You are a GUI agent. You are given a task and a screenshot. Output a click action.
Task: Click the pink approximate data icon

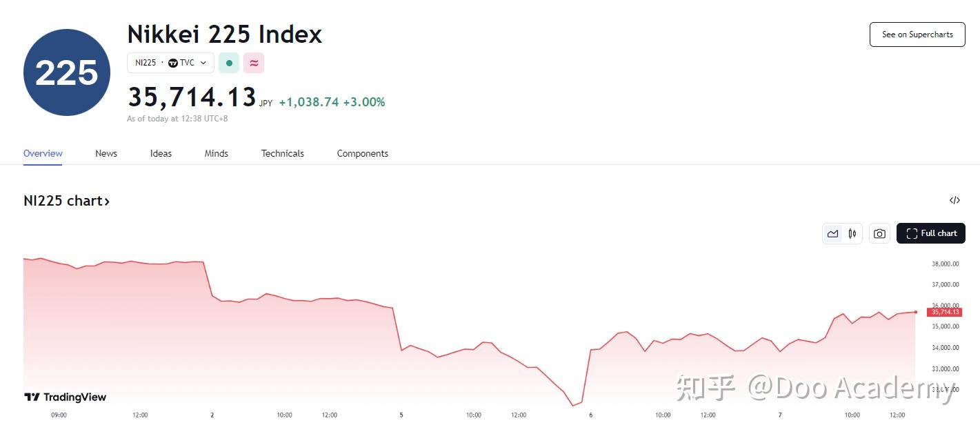tap(254, 63)
